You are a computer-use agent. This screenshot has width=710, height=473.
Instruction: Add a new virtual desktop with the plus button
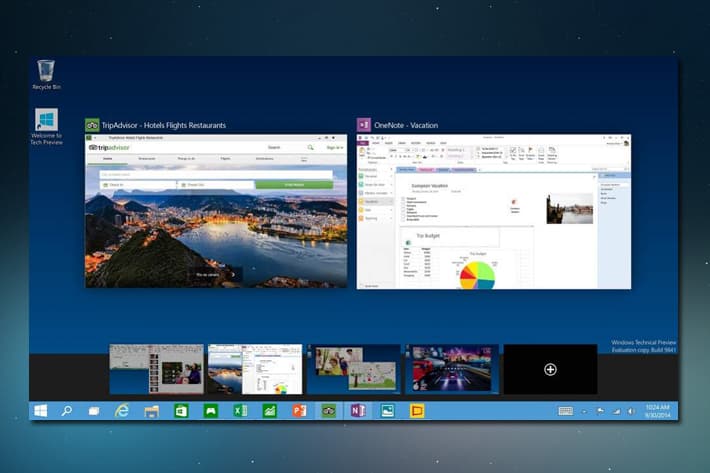[550, 369]
